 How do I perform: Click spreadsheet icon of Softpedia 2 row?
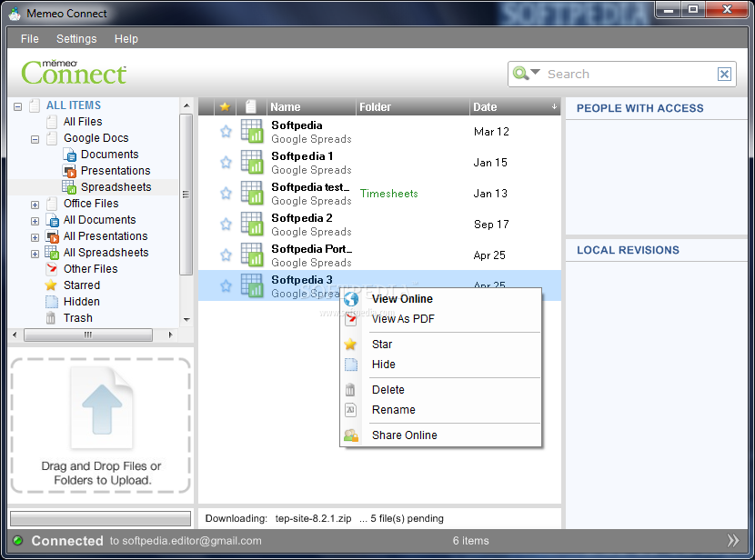(x=252, y=224)
